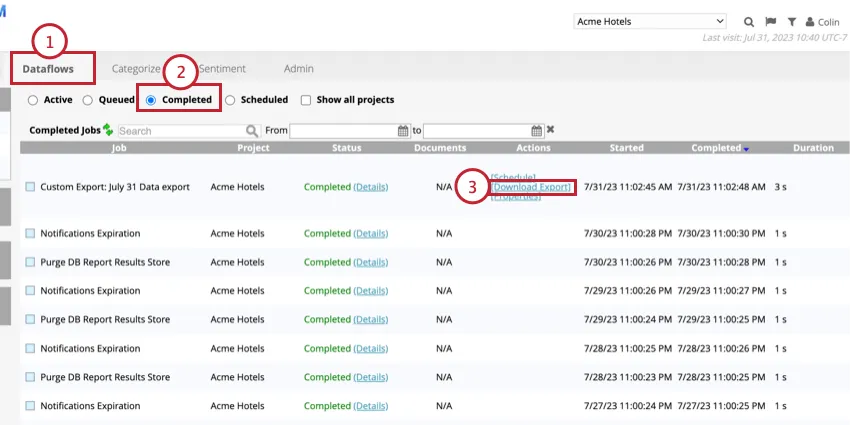
Task: Open the 'to' date calendar picker
Action: [536, 130]
